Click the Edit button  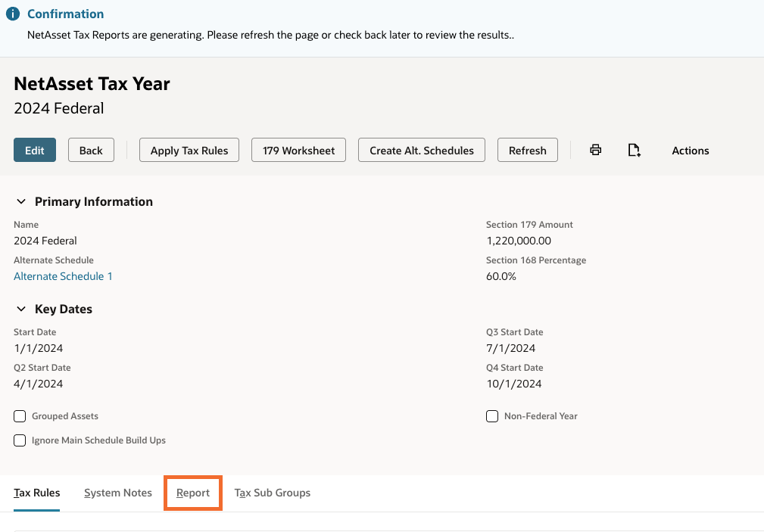[35, 150]
